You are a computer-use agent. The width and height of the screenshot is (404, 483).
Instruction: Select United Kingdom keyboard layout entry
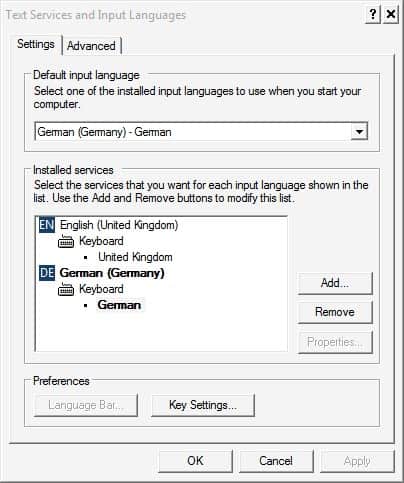[135, 257]
